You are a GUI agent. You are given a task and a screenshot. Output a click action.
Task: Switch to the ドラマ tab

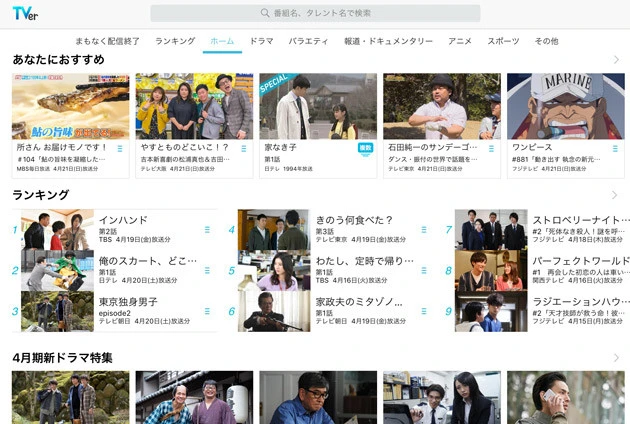point(261,41)
